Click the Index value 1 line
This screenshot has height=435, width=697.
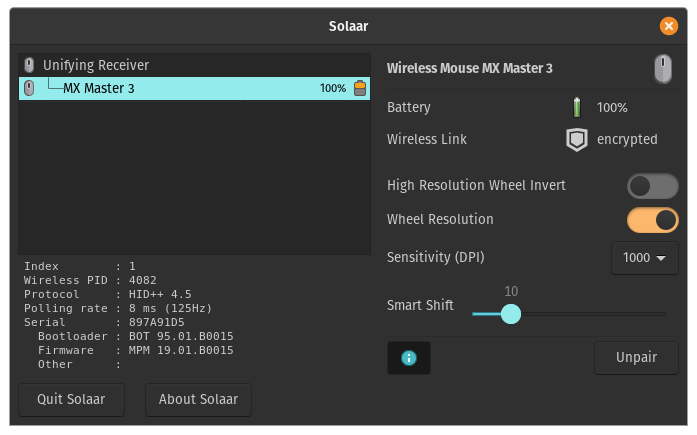[x=80, y=266]
